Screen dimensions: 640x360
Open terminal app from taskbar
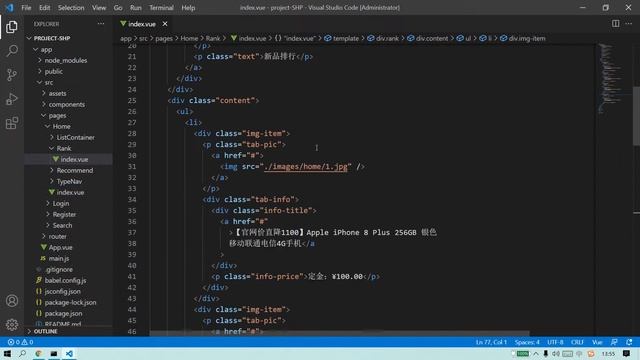point(53,353)
